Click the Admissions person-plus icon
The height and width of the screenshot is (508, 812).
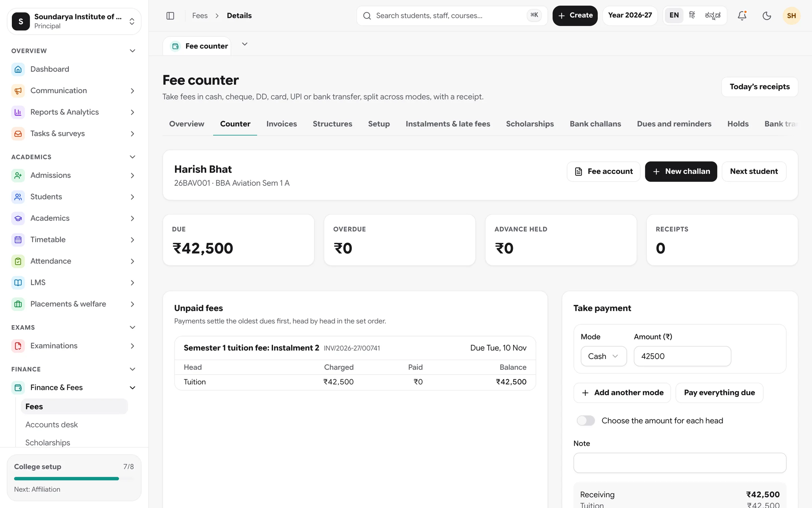tap(18, 175)
